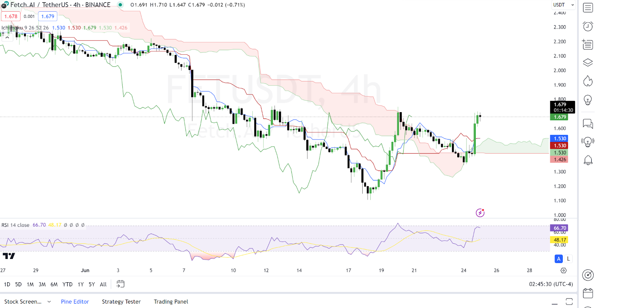Open the USDT currency dropdown
The image size is (644, 308).
pyautogui.click(x=563, y=5)
